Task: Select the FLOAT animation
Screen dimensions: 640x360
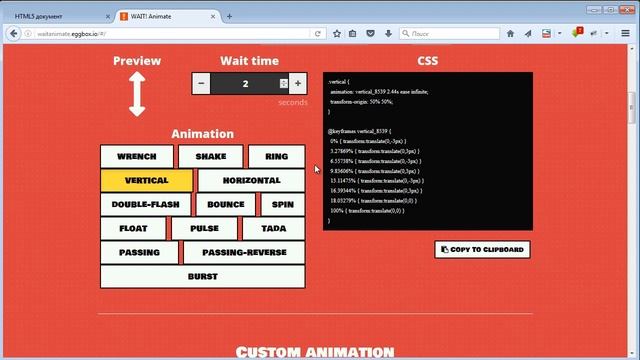Action: click(x=133, y=229)
